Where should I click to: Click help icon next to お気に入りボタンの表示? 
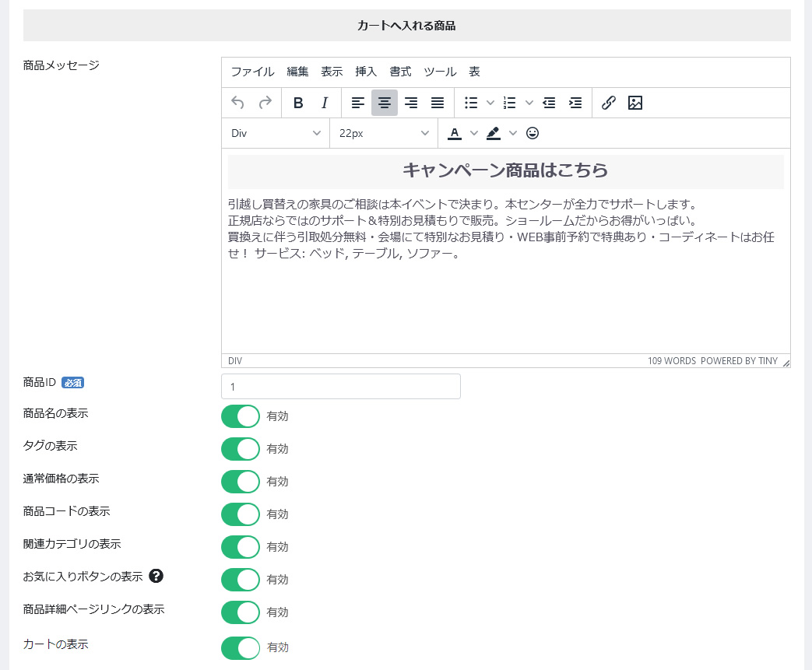[x=156, y=576]
